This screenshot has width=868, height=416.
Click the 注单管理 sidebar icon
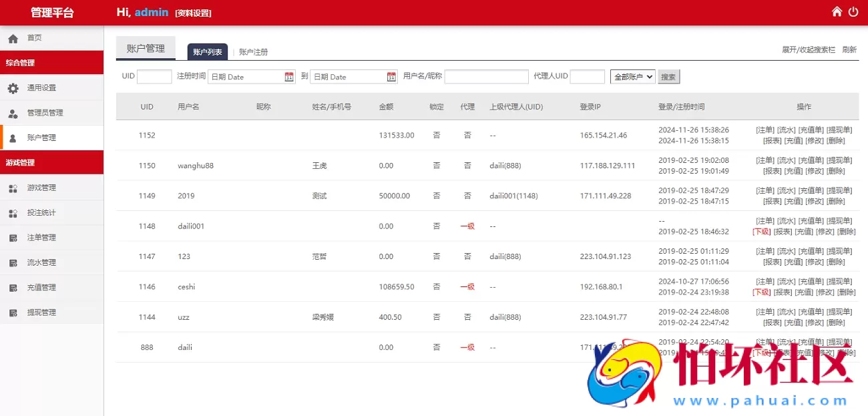click(13, 237)
